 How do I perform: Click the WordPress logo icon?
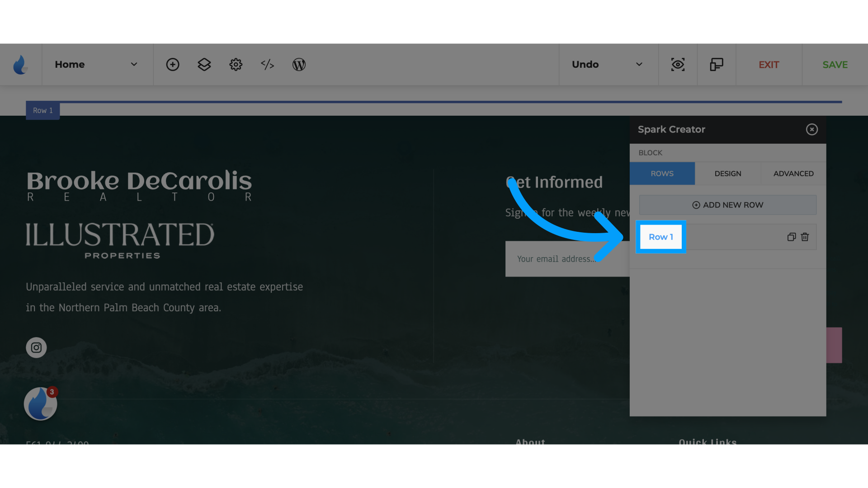(299, 65)
